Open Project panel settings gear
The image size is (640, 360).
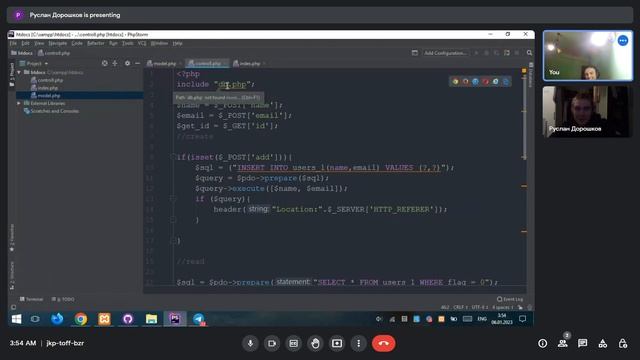[x=127, y=63]
